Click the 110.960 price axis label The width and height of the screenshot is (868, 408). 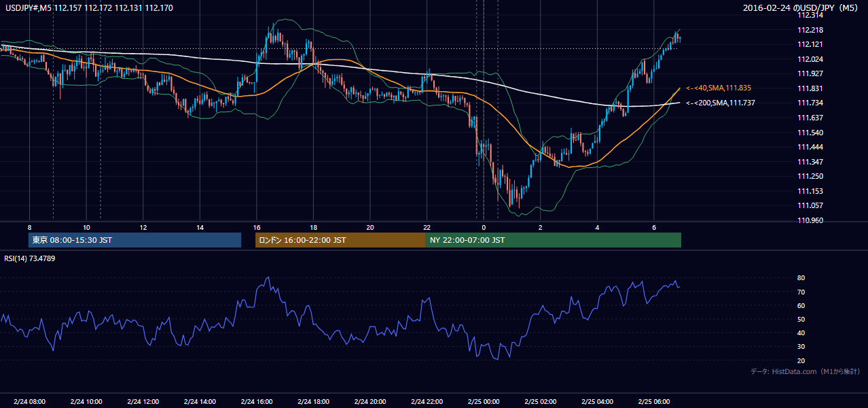click(x=811, y=220)
